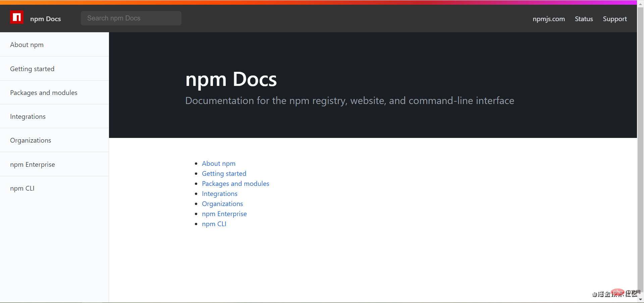
Task: Choose Integrations in the sidebar
Action: [x=54, y=116]
